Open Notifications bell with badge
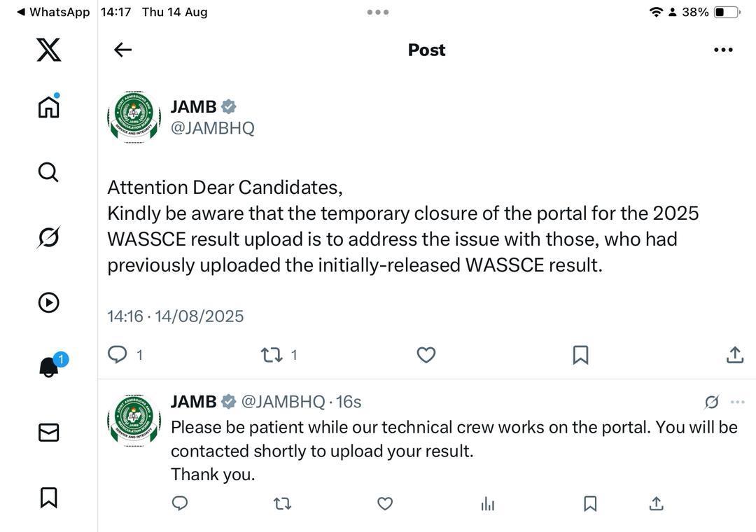This screenshot has height=532, width=756. click(49, 367)
